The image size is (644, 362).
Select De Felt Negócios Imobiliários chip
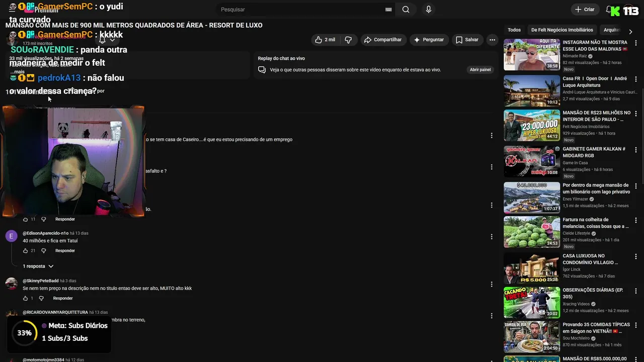click(562, 30)
